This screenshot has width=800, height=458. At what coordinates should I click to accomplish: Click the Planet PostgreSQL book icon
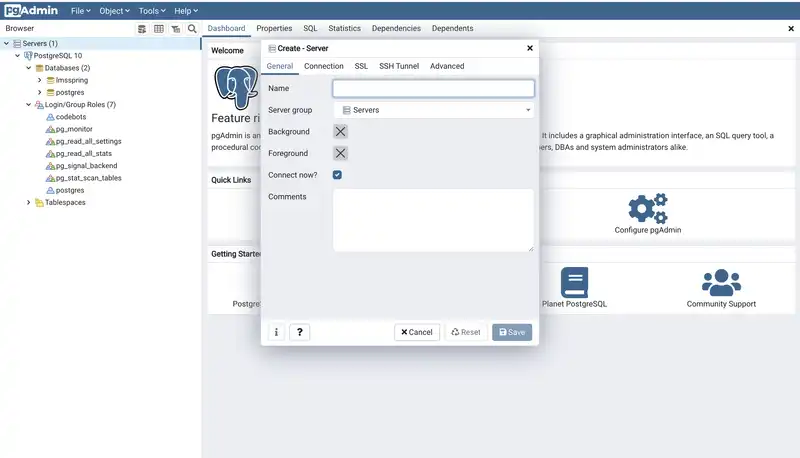574,282
